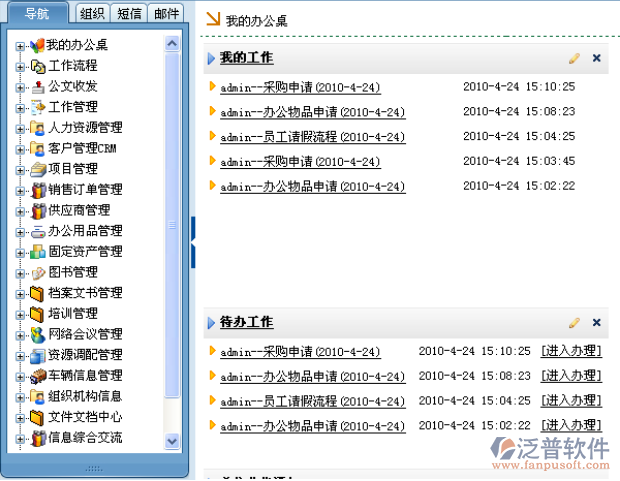Click the pencil edit icon in 我的工作
This screenshot has height=481, width=620.
tap(574, 59)
